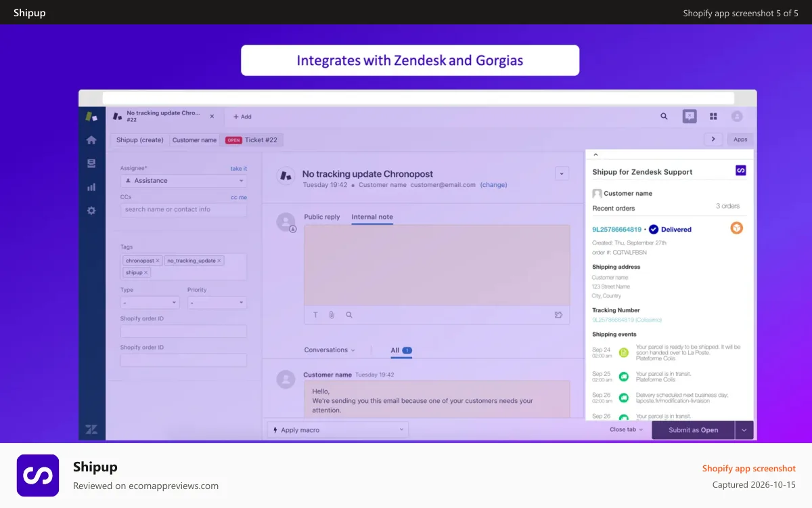Open the user profile avatar in top bar

pyautogui.click(x=737, y=117)
